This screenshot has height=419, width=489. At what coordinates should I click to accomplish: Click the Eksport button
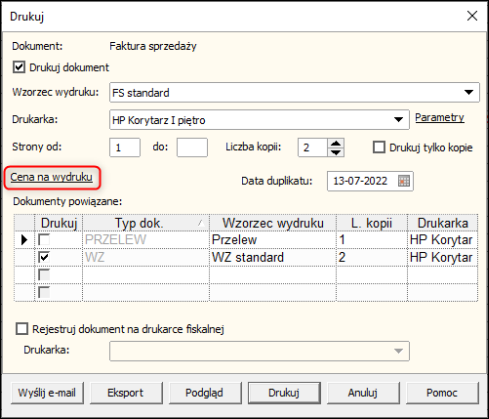tap(126, 393)
